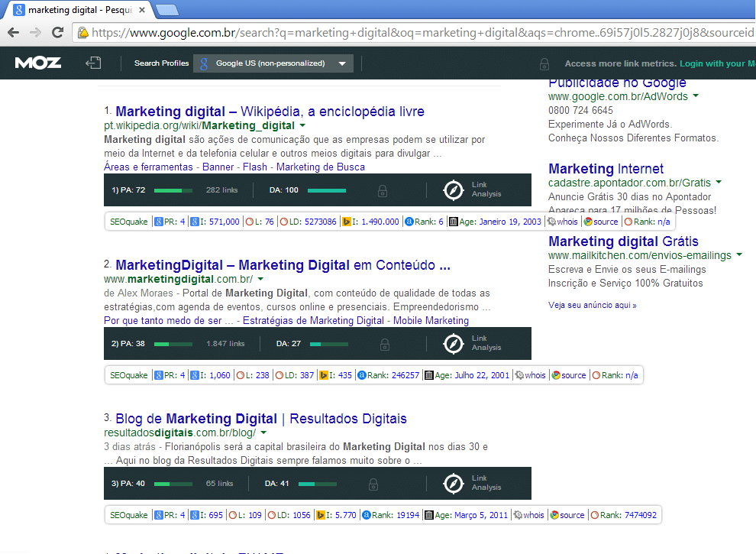Screen dimensions: 756x554
Task: Click source in the first SEOquake bar
Action: (x=601, y=222)
